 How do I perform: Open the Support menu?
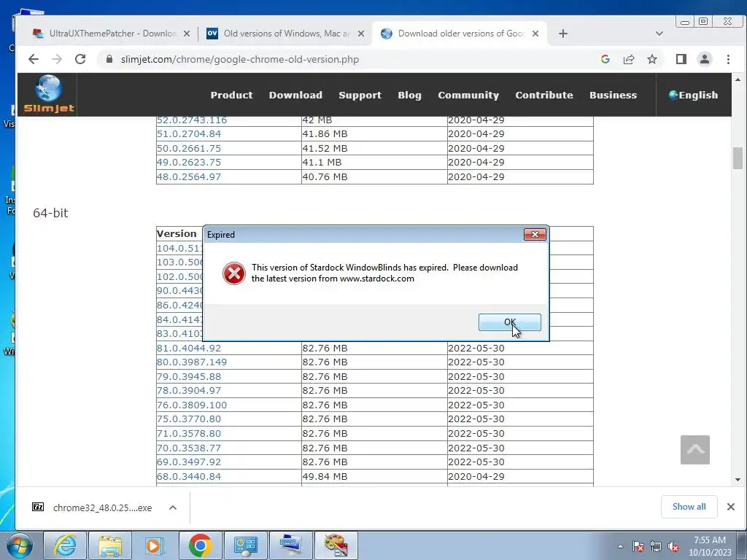(x=360, y=96)
